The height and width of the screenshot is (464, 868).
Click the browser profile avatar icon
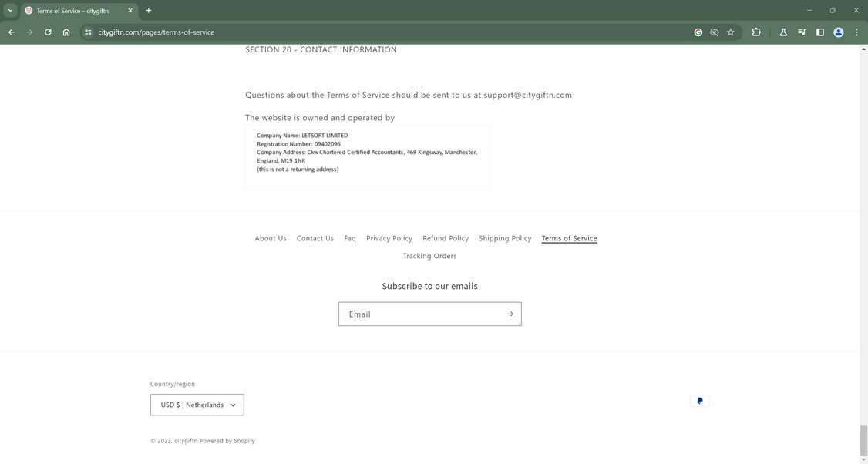[x=837, y=32]
